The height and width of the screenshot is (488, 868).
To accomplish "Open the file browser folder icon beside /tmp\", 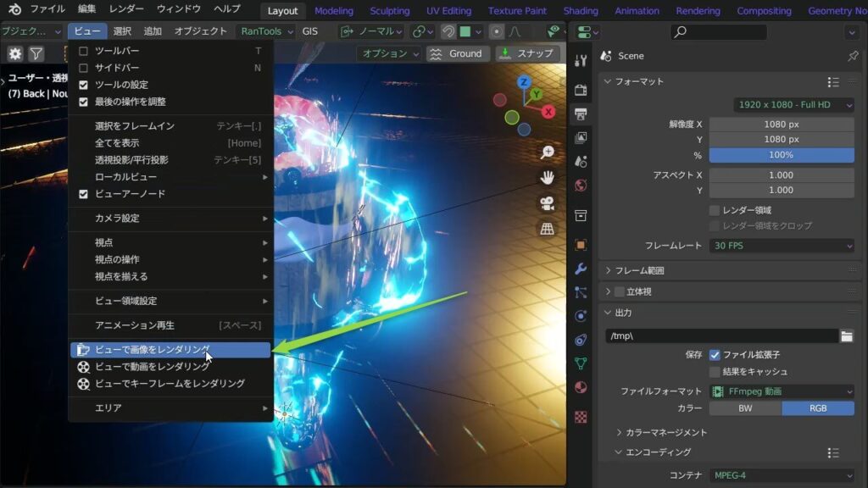I will 847,335.
